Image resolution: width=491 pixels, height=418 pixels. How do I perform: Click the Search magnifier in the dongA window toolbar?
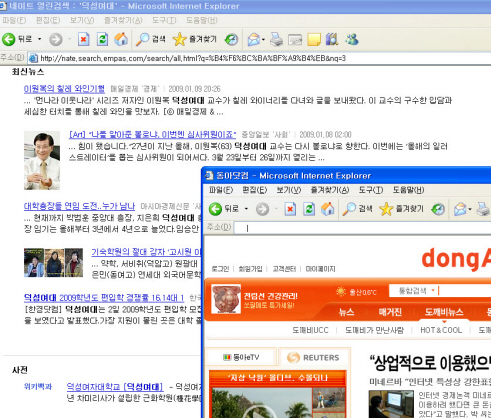(349, 209)
